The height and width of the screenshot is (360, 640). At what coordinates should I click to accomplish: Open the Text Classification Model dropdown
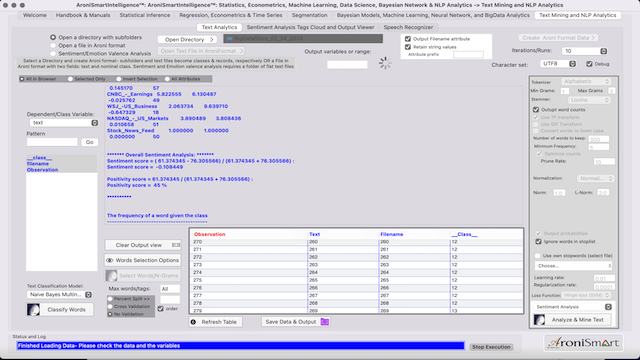point(60,294)
